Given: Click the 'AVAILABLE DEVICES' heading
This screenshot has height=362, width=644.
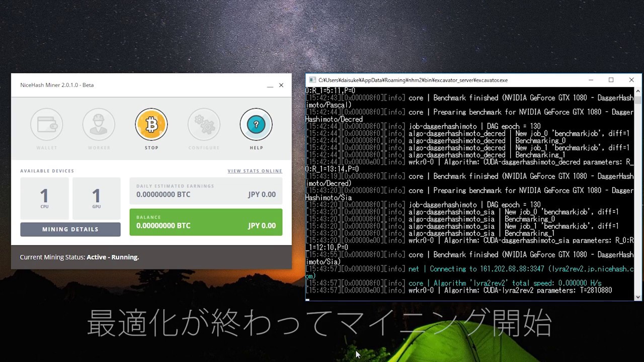Looking at the screenshot, I should (47, 171).
